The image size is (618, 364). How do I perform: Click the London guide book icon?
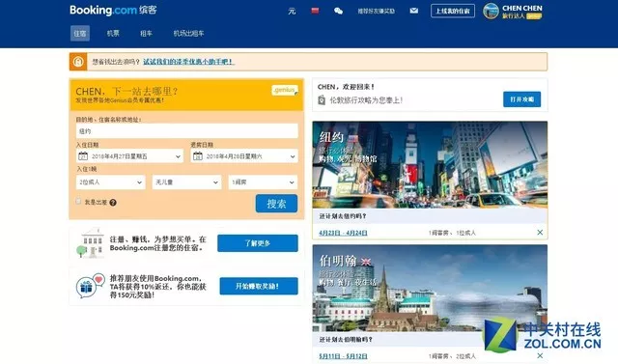coord(322,100)
